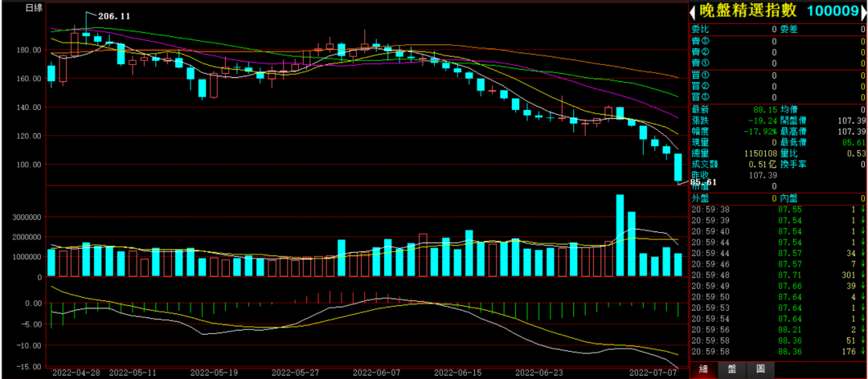Select the 20:59:46 trade row
This screenshot has width=868, height=379.
click(778, 264)
